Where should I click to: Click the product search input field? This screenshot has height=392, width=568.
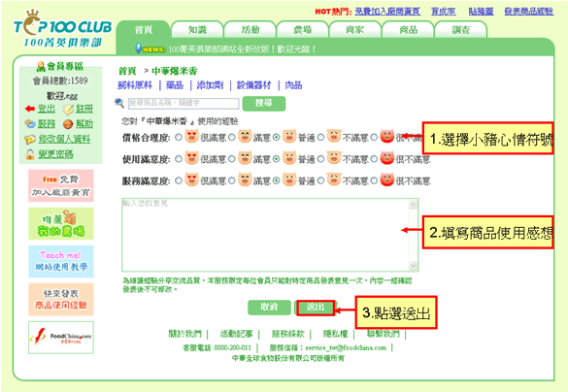184,104
